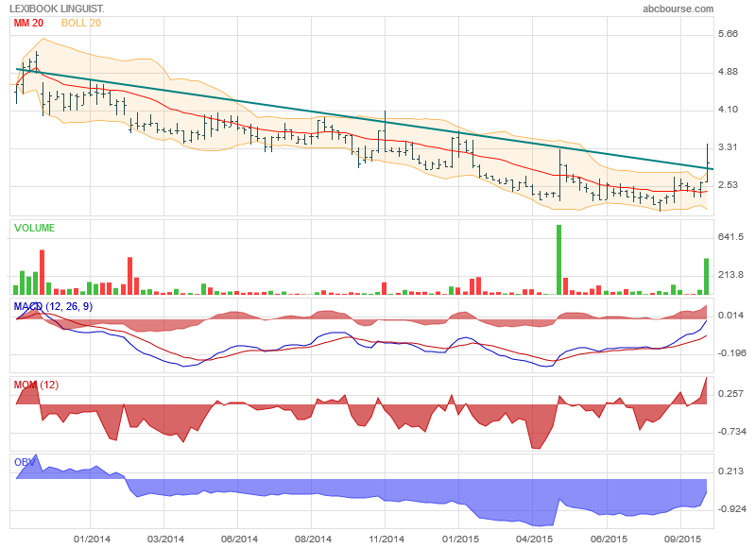The image size is (756, 548).
Task: Click the VOLUME panel label
Action: click(34, 228)
